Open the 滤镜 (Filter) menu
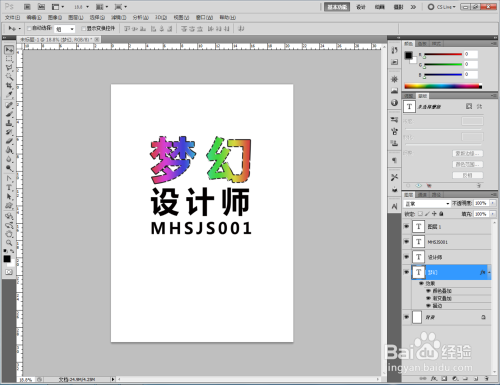The width and height of the screenshot is (500, 385). click(x=118, y=18)
